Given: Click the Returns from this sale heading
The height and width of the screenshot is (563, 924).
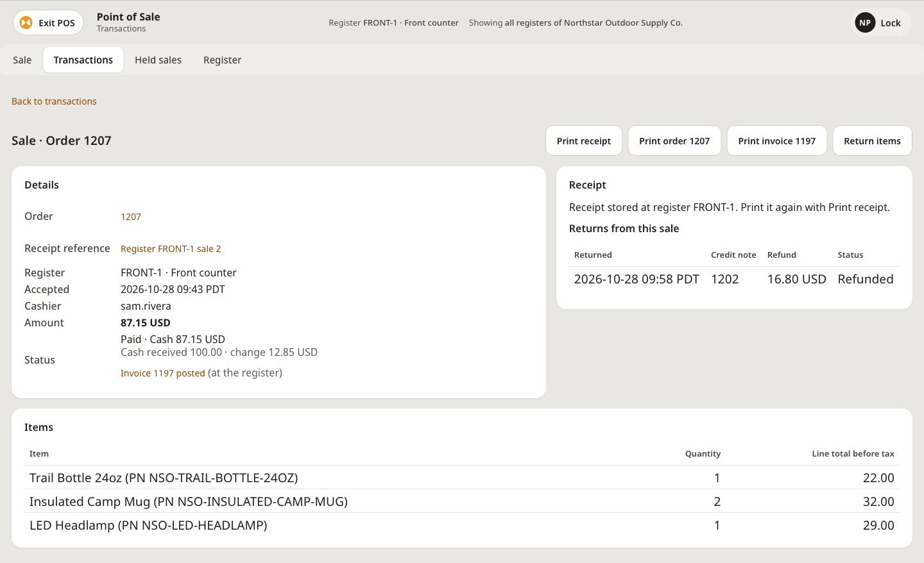Looking at the screenshot, I should 624,228.
